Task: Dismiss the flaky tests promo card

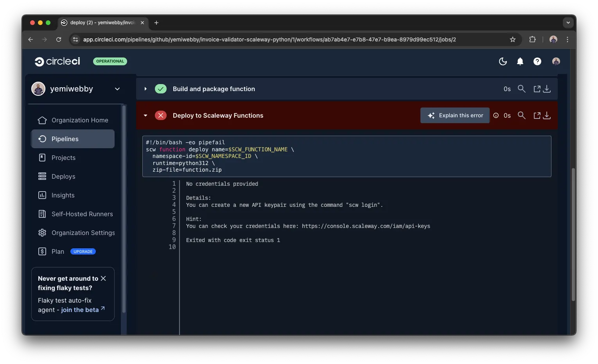Action: 103,278
